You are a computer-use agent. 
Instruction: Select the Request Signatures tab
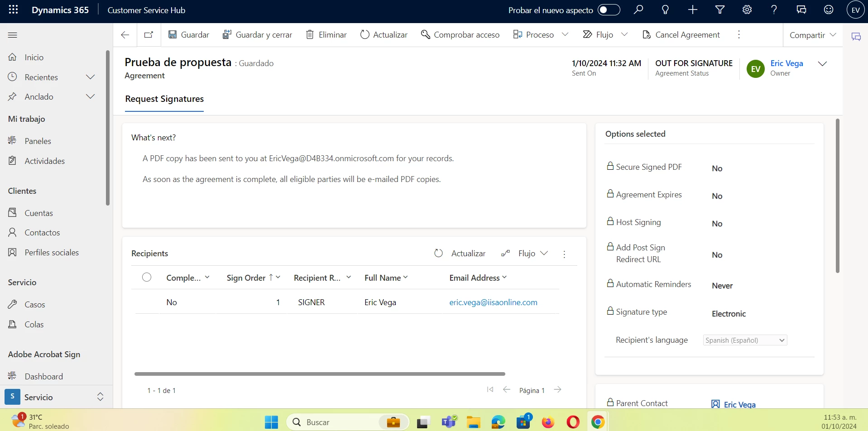tap(164, 99)
